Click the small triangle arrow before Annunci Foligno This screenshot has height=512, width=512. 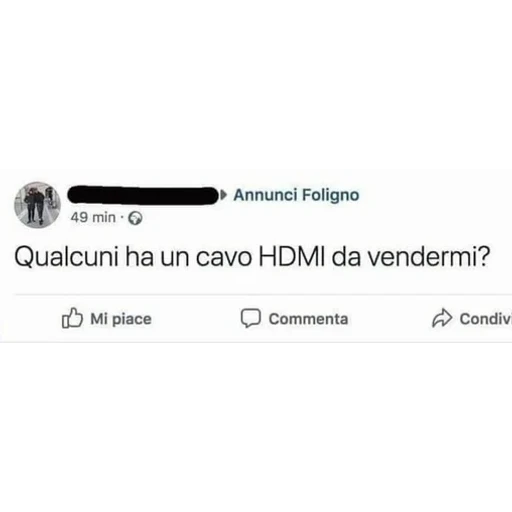click(x=224, y=195)
